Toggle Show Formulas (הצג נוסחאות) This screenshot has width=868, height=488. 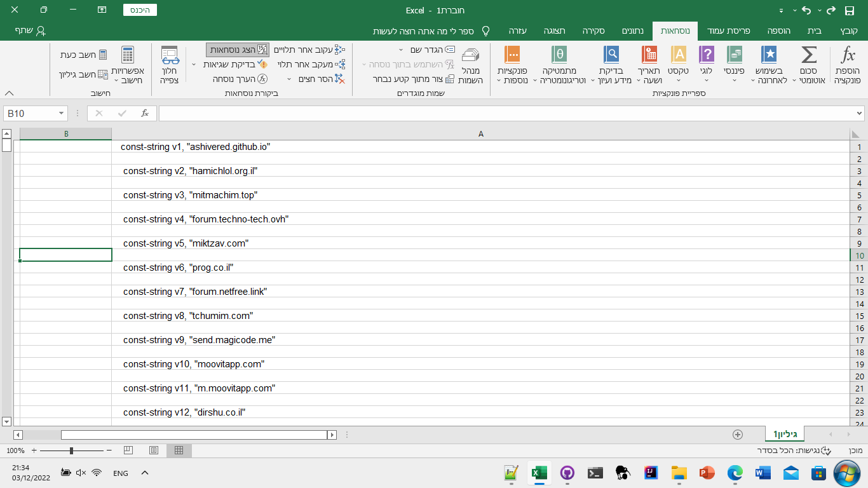(238, 50)
